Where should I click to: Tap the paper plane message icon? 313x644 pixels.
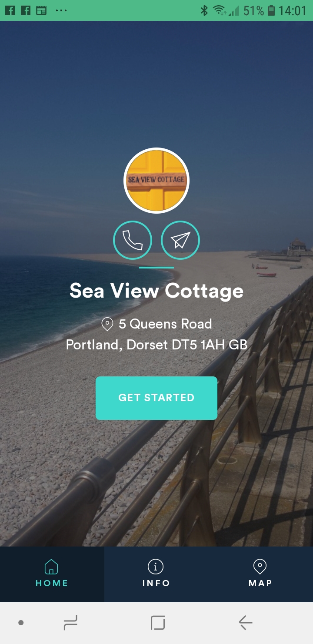tap(180, 240)
